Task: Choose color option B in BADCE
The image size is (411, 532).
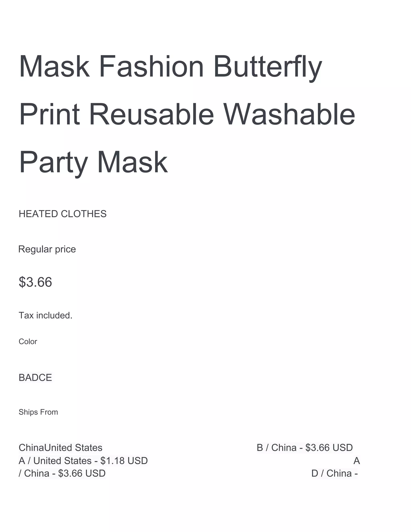Action: pos(22,378)
